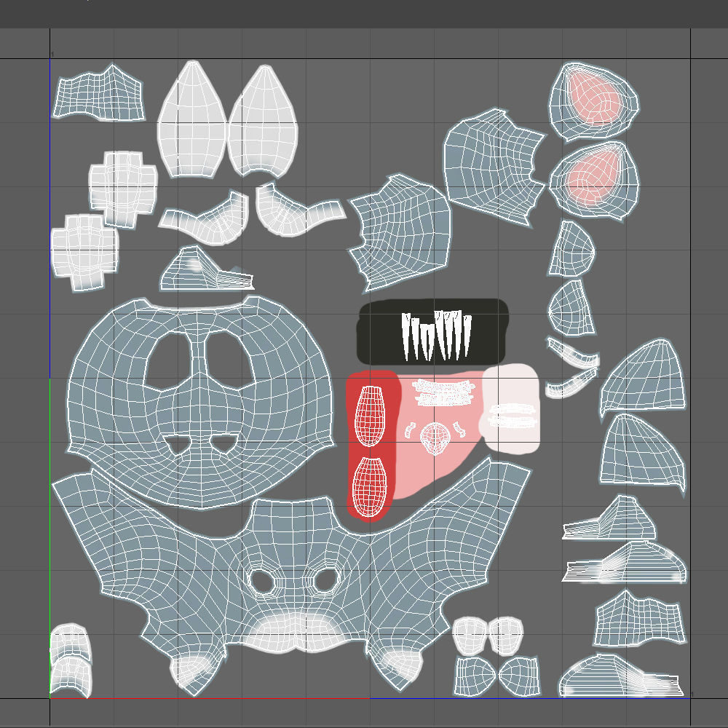This screenshot has width=728, height=728.
Task: Select the gray wavy rectangular shell above the cross shapes
Action: (98, 93)
